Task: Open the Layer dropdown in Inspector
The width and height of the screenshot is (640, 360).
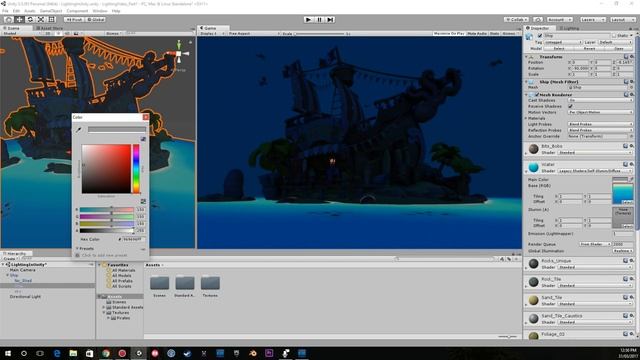Action: tap(615, 42)
